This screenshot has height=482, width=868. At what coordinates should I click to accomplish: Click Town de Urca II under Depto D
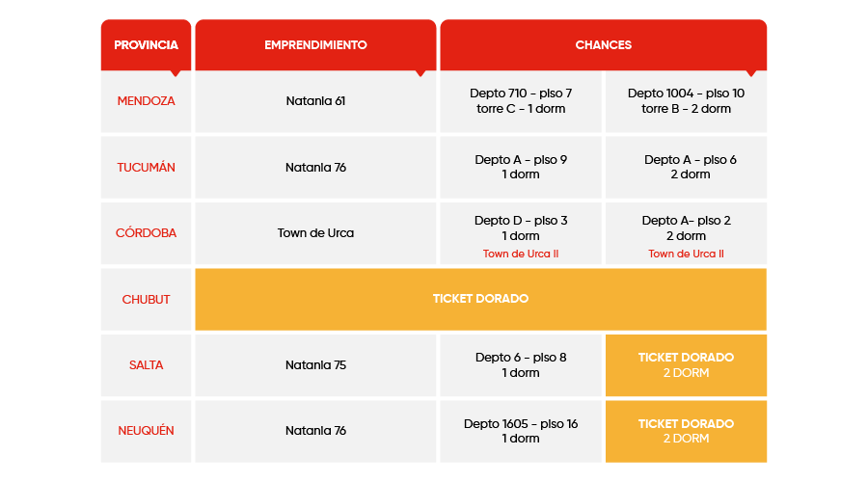tap(521, 254)
